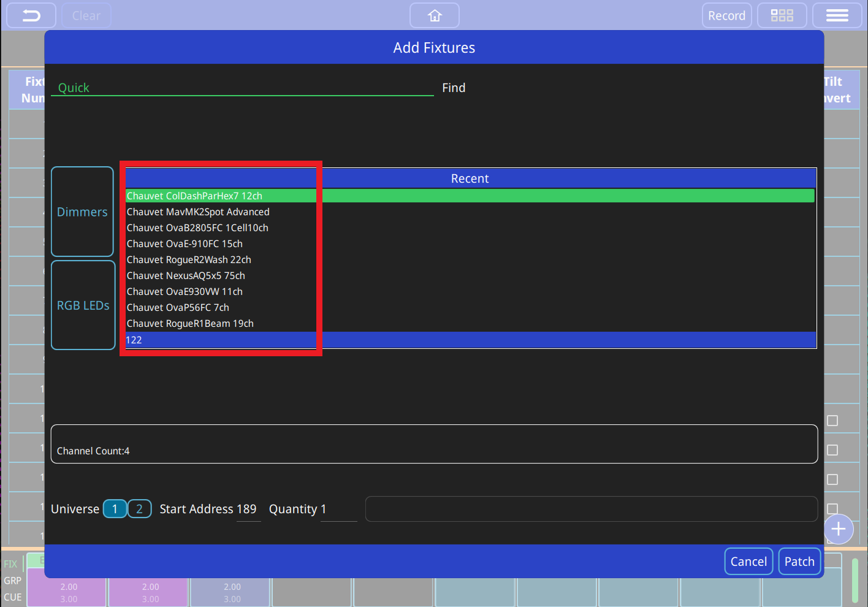Select Chauvet RogueR1Beam 19ch fixture
868x607 pixels.
pyautogui.click(x=190, y=324)
